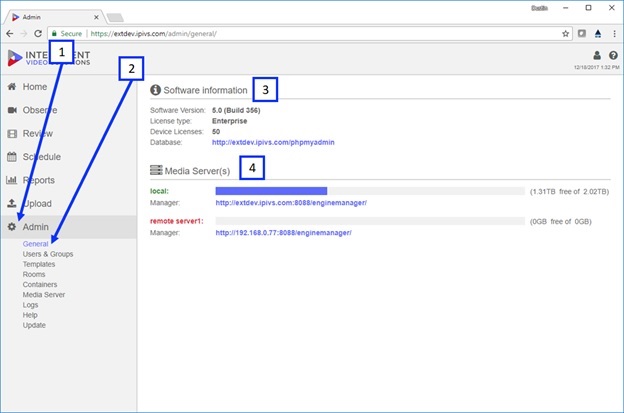Click the browser extension icon beside the star

point(582,34)
